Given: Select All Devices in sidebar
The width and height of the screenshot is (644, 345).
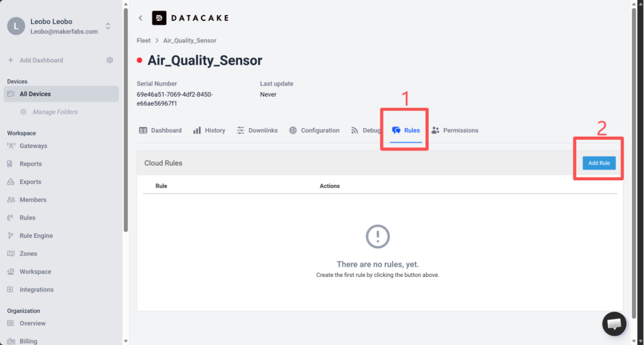Looking at the screenshot, I should tap(61, 94).
